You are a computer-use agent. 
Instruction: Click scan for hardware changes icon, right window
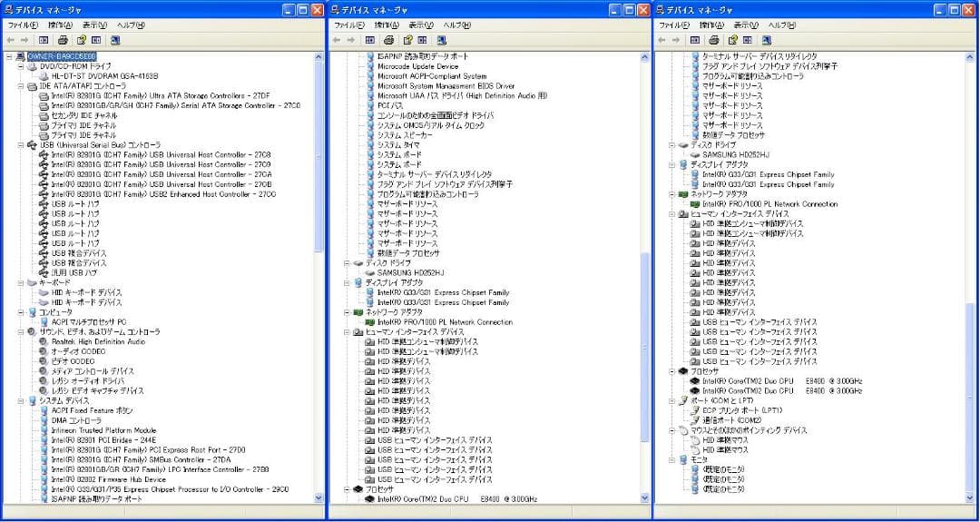click(x=767, y=40)
